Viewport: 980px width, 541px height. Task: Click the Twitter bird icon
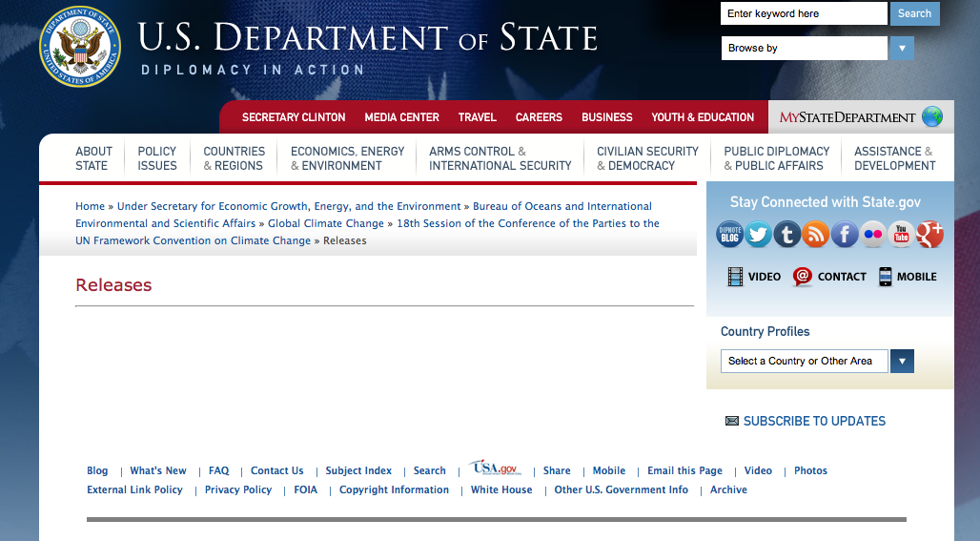coord(759,234)
